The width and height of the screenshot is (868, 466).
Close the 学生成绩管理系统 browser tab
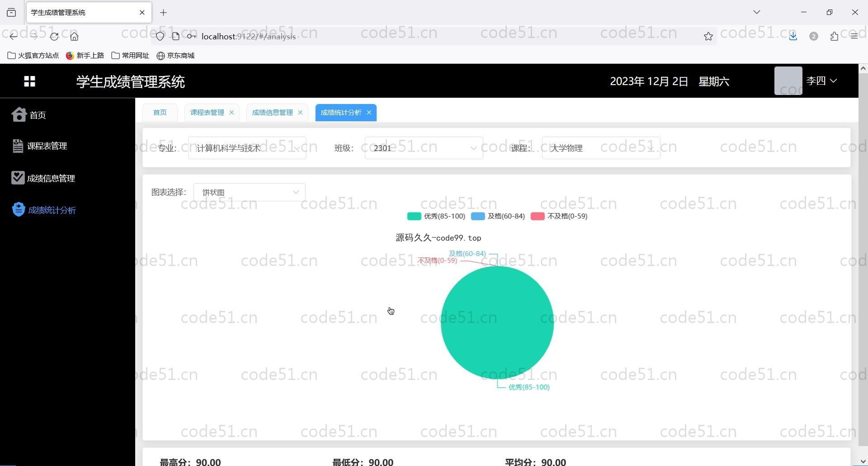tap(142, 12)
